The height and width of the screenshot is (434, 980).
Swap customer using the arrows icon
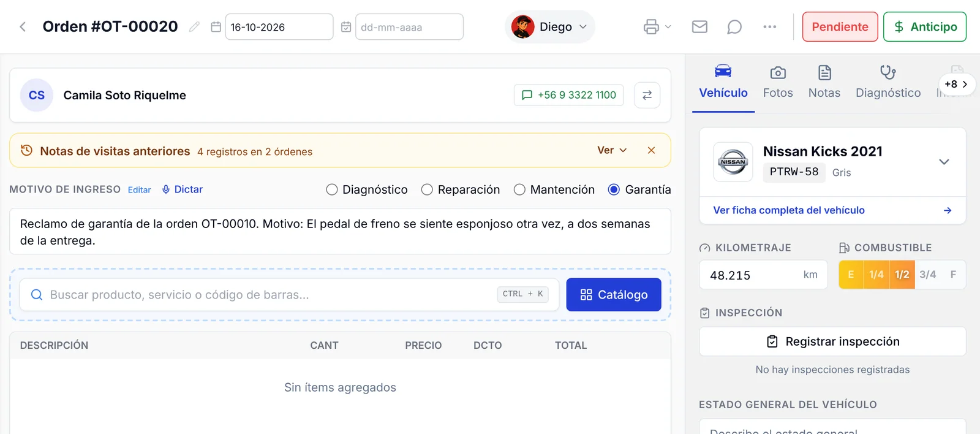coord(647,95)
